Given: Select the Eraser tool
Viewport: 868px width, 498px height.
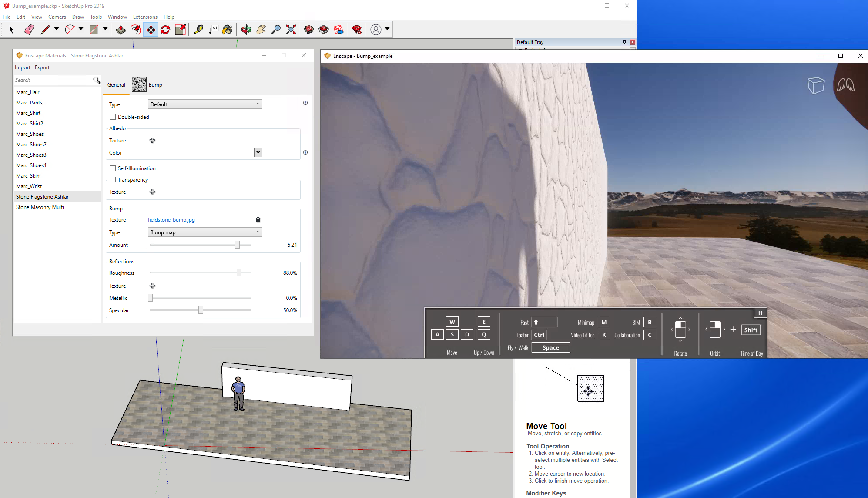Looking at the screenshot, I should (x=29, y=30).
